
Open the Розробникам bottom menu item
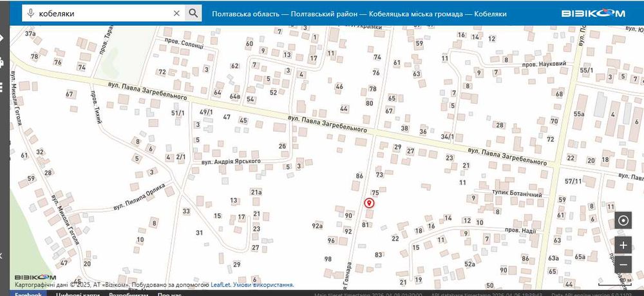(x=128, y=293)
